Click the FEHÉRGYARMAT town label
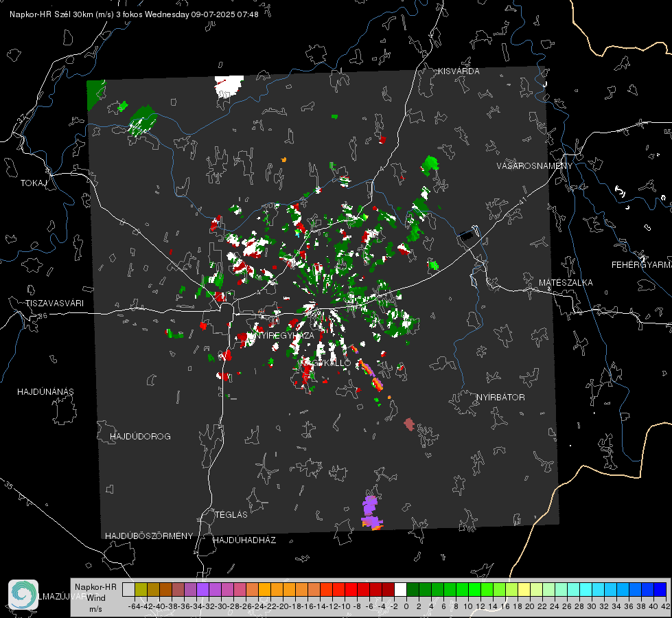Screen dimensions: 672x618 642,265
